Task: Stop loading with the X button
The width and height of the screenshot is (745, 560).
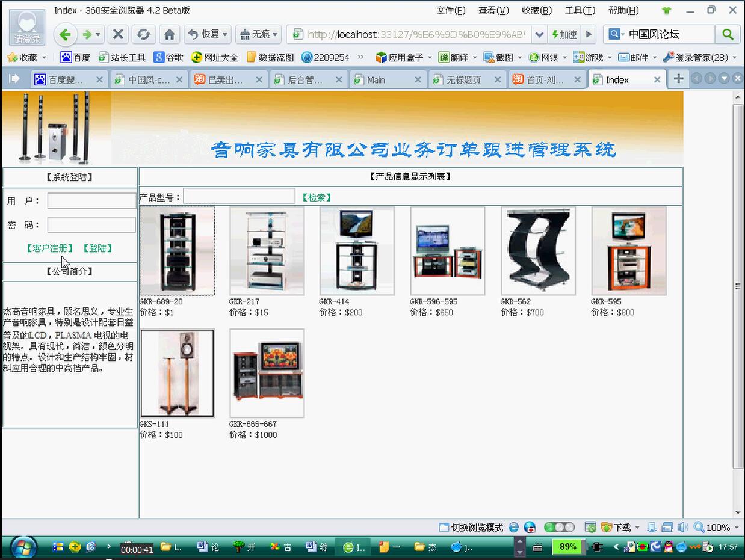Action: (118, 34)
